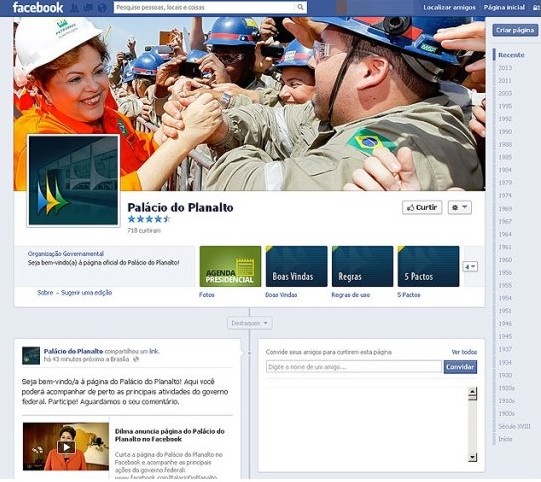
Task: Open the notifications globe icon
Action: [x=102, y=7]
